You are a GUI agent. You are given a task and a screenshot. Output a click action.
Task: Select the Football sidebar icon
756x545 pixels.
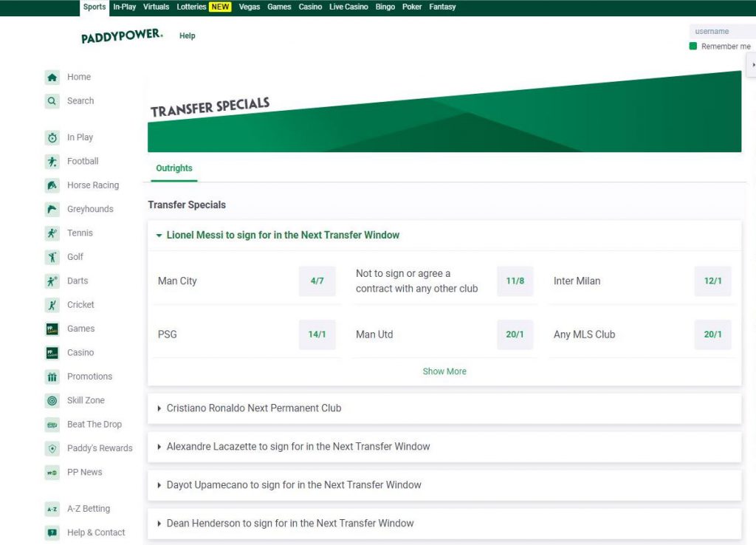click(x=52, y=161)
